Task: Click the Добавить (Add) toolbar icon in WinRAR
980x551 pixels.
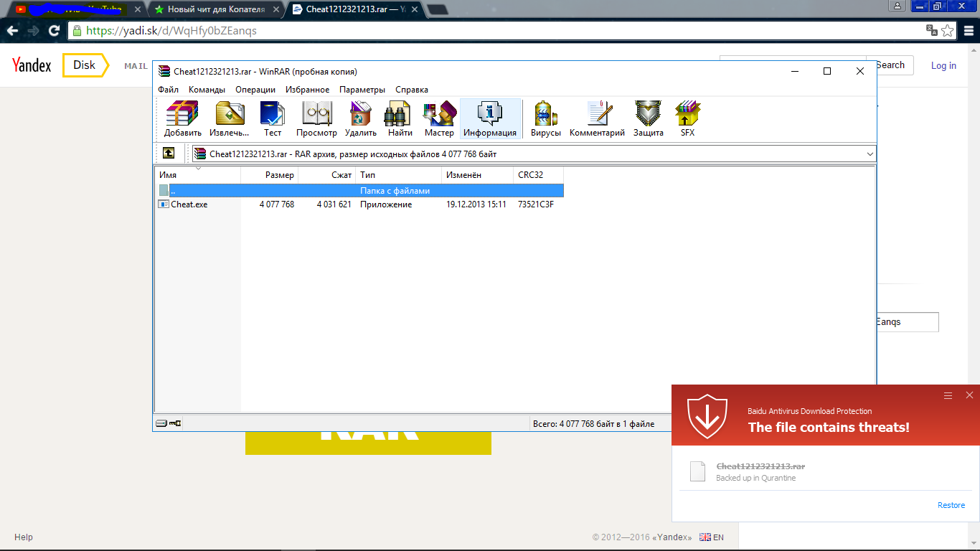Action: tap(182, 119)
